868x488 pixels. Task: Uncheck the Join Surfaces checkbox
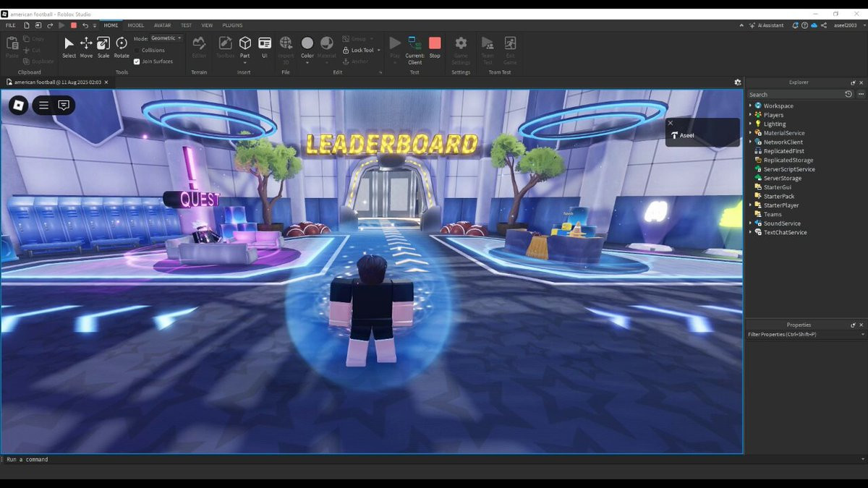click(x=137, y=61)
